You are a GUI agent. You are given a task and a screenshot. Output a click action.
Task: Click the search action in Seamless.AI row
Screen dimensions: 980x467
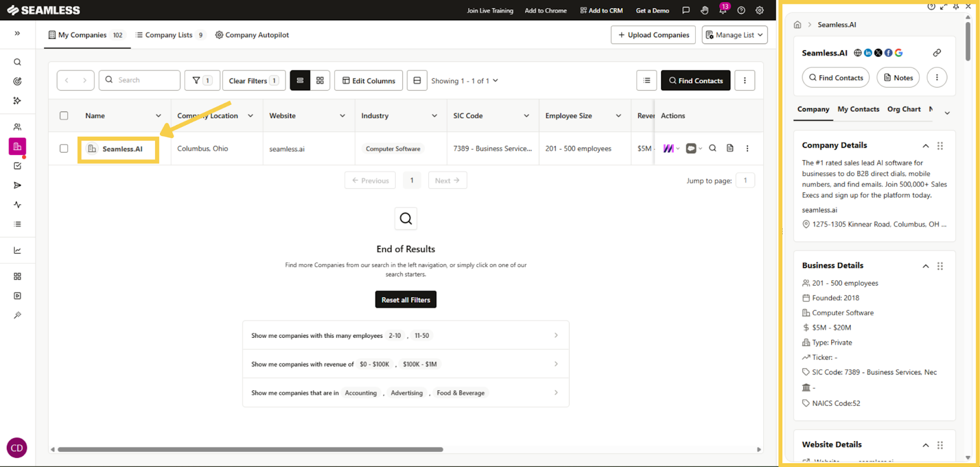pos(712,148)
